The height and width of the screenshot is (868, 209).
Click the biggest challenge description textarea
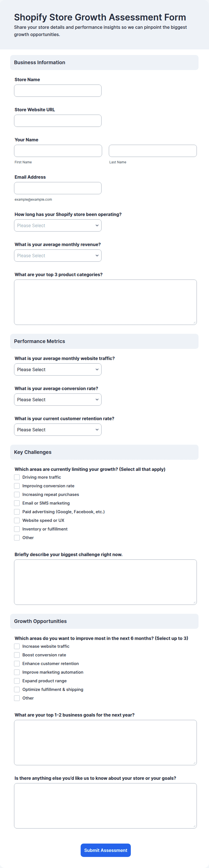(106, 582)
